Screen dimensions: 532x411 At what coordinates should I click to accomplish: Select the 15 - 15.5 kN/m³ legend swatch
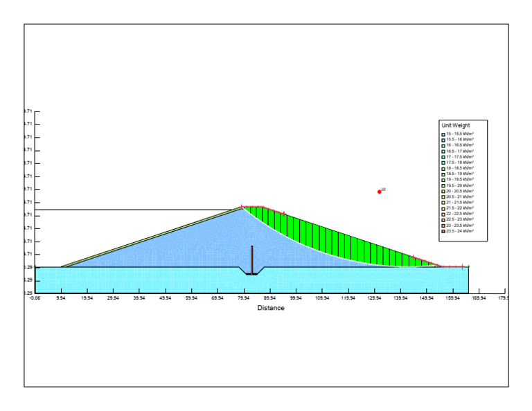[x=443, y=134]
